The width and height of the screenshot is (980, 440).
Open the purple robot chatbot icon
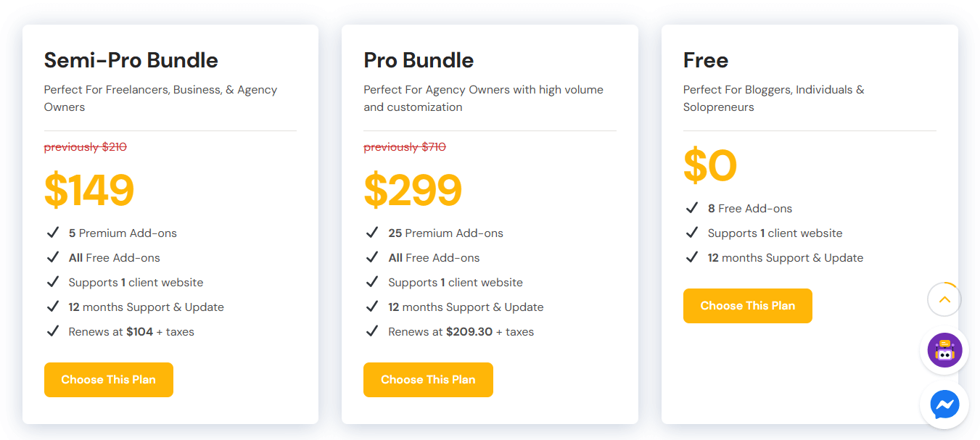(944, 351)
